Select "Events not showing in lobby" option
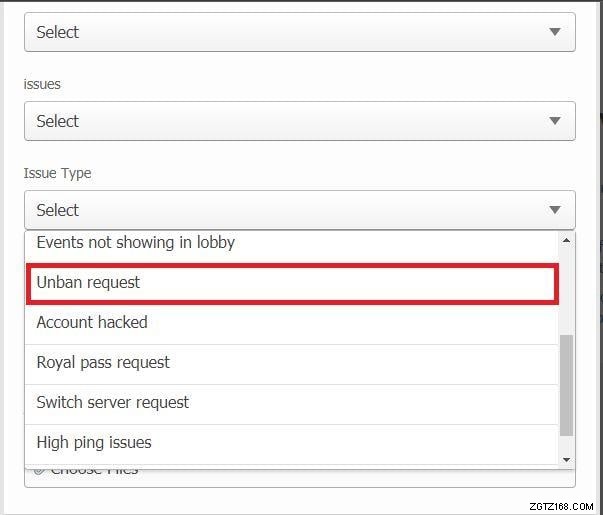This screenshot has width=603, height=515. click(135, 242)
